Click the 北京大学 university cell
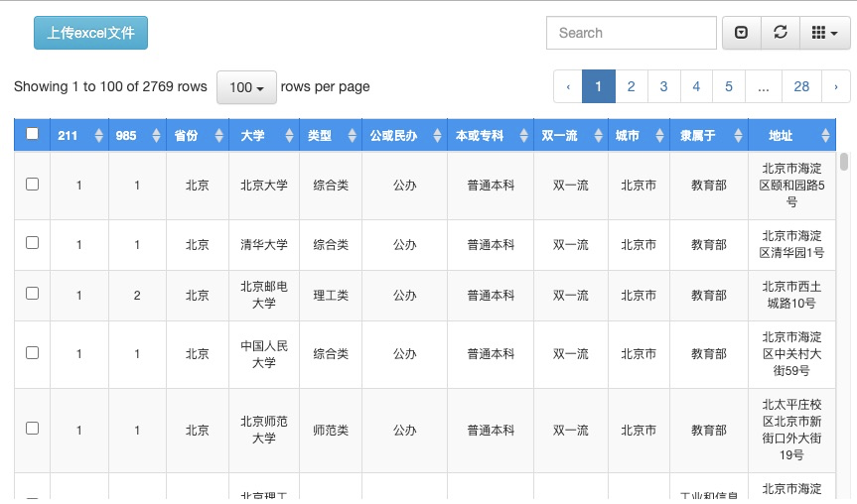Viewport: 857px width, 504px height. tap(264, 186)
